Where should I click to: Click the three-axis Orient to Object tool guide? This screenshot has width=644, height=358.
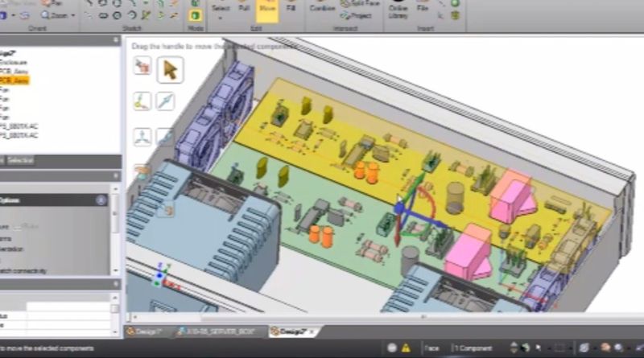point(142,137)
